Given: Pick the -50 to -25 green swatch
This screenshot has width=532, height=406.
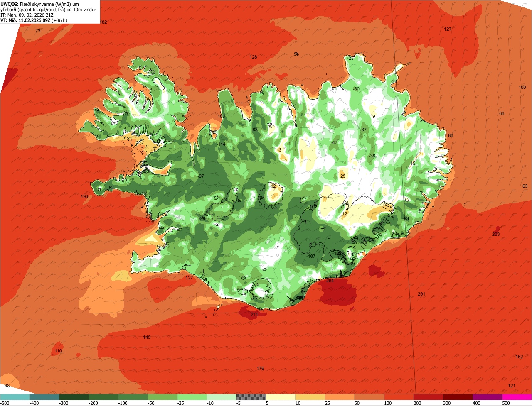Looking at the screenshot, I should click(x=163, y=397).
